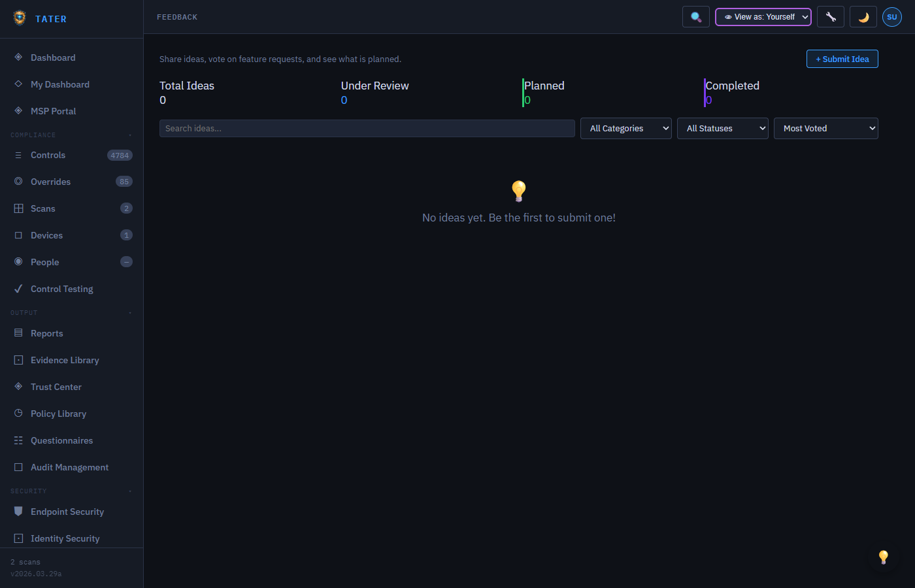Click the Controls list icon
This screenshot has height=588, width=915.
[18, 155]
